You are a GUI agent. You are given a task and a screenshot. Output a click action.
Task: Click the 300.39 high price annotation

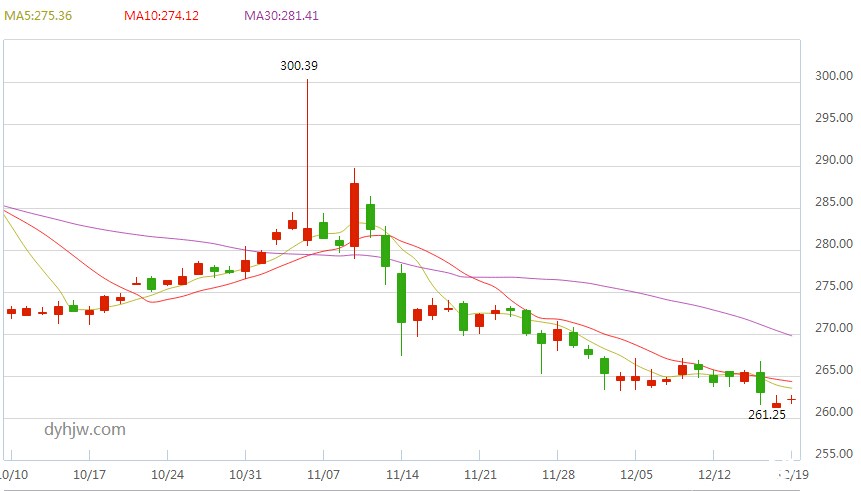[298, 65]
